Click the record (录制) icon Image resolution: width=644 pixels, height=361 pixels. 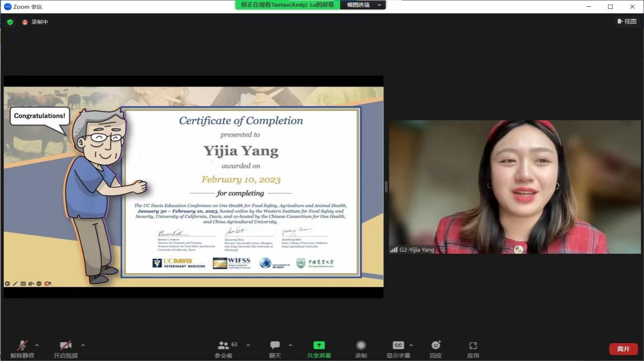click(x=361, y=345)
